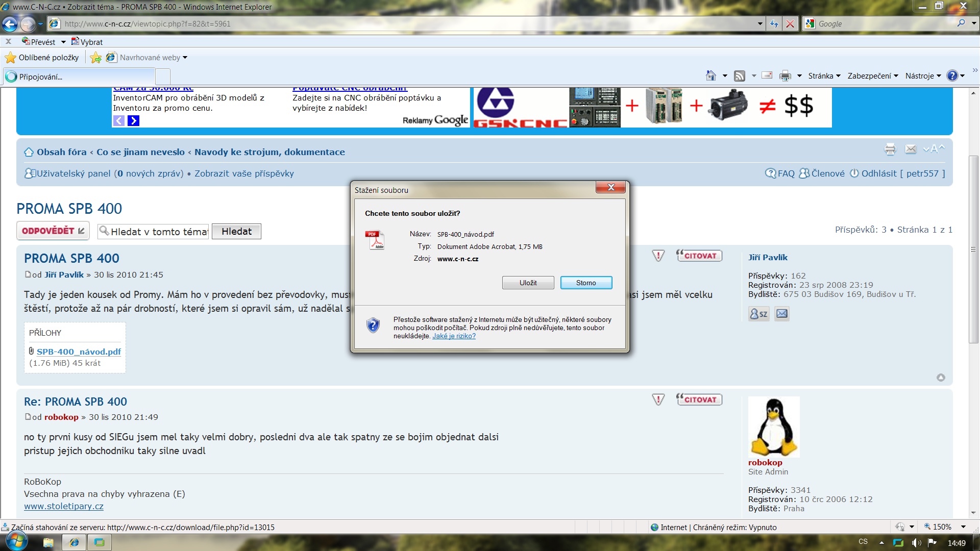Click Storno to cancel download

pos(586,283)
